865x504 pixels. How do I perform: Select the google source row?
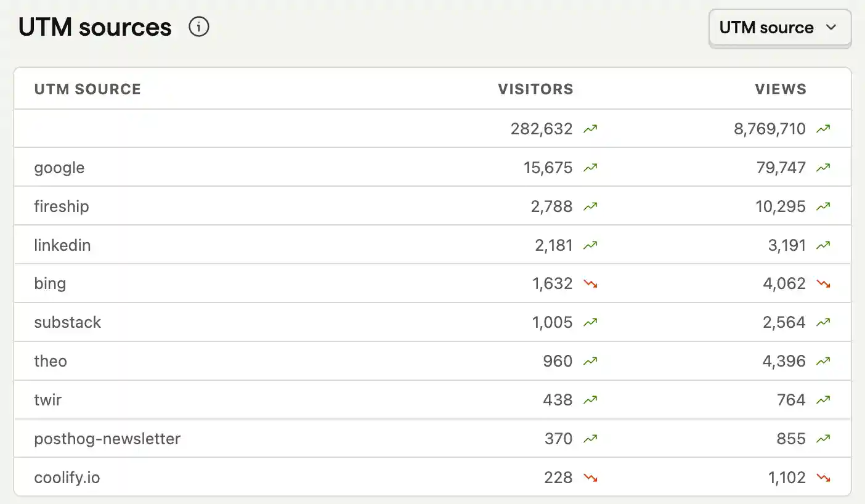59,168
